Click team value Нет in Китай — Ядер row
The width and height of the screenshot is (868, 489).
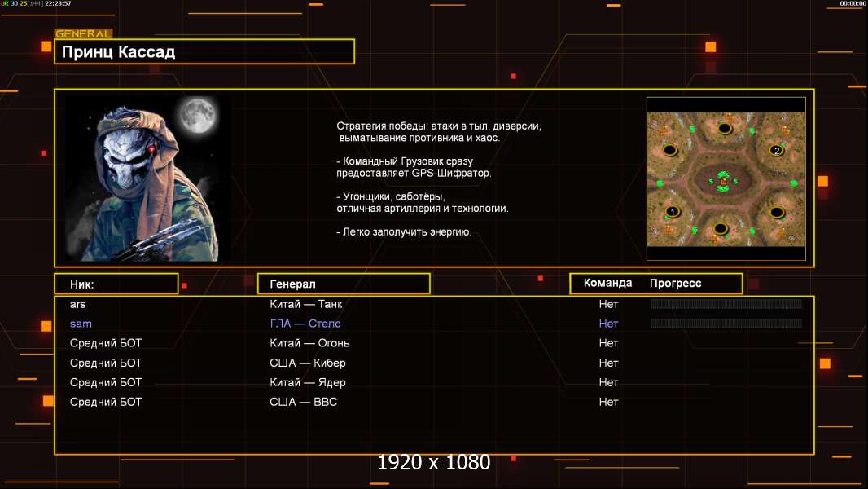click(x=608, y=383)
